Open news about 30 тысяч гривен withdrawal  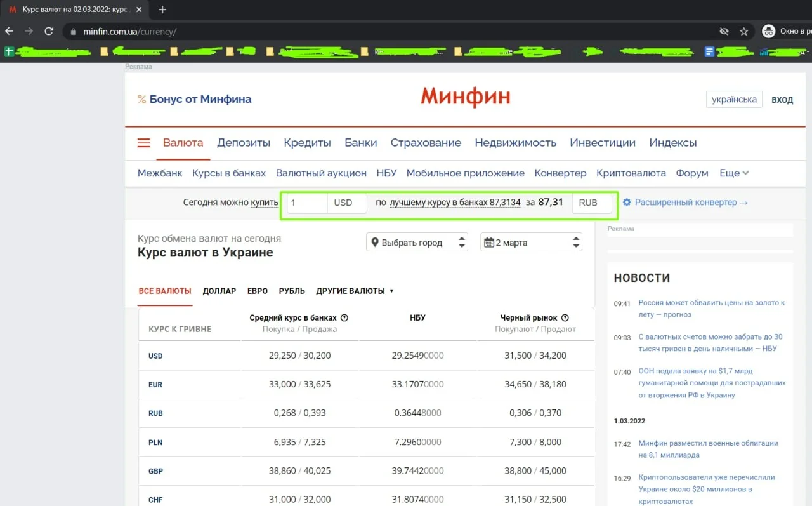click(x=710, y=343)
